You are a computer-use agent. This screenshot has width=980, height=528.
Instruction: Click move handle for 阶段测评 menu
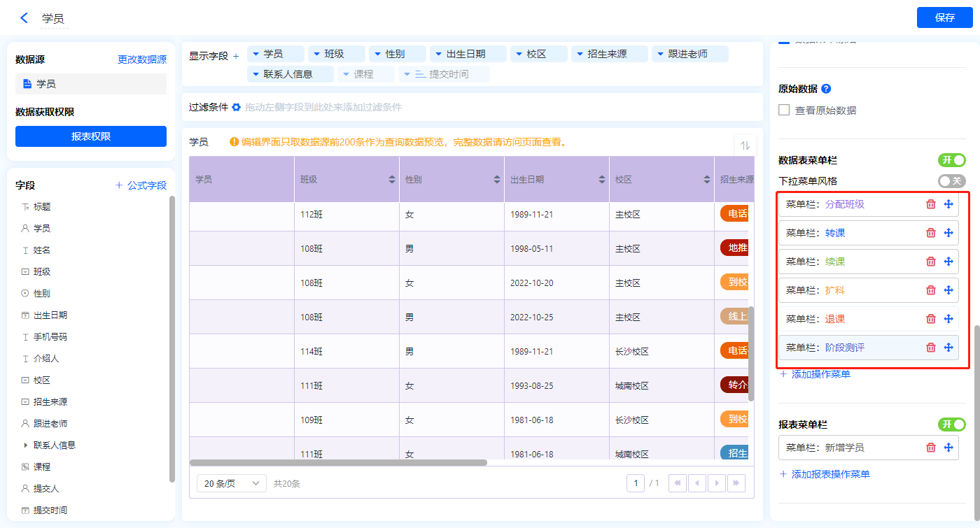pos(948,348)
